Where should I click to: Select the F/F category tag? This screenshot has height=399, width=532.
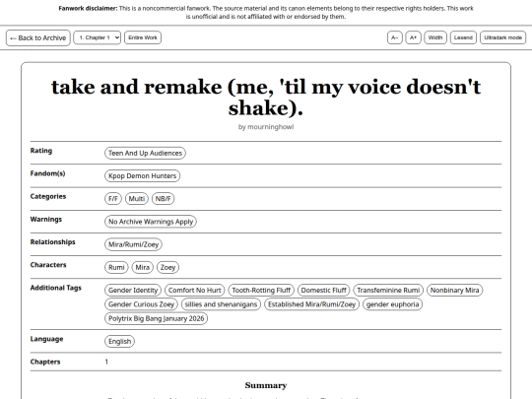[113, 198]
